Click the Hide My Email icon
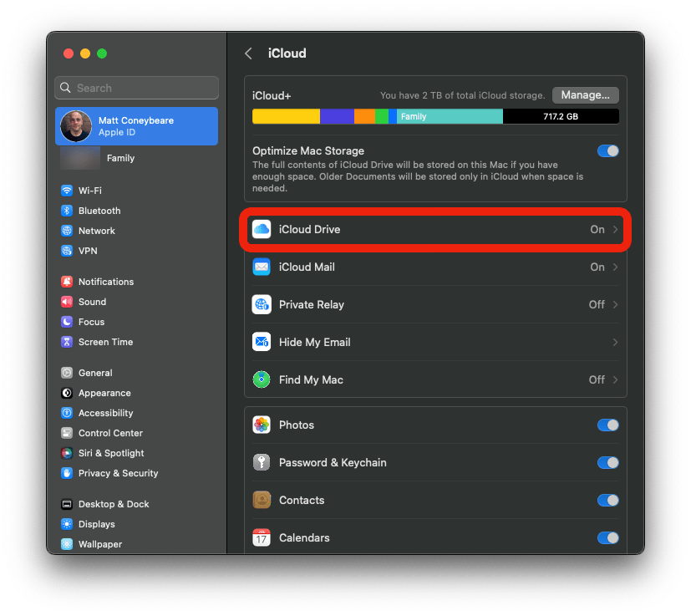The image size is (691, 616). pyautogui.click(x=262, y=342)
